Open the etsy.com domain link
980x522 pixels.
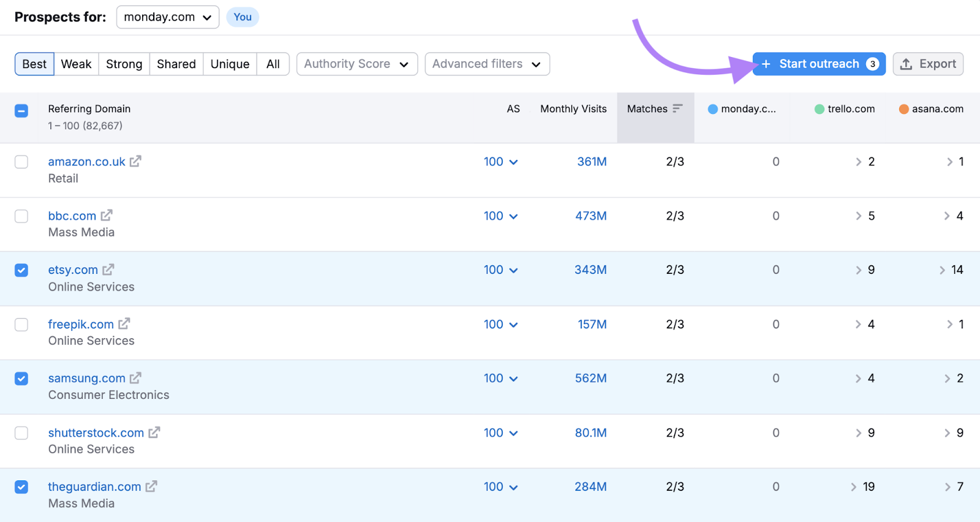click(x=73, y=270)
